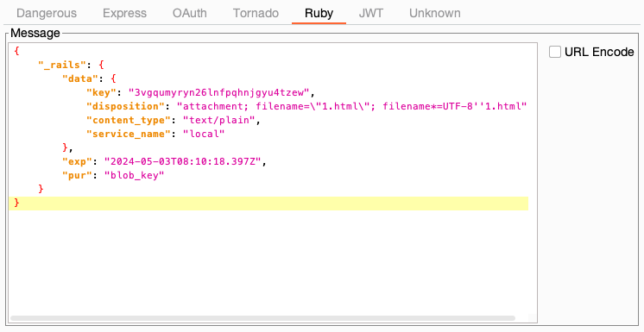Click the "service_name" field name
Screen dimensions: 644x332
[x=128, y=134]
